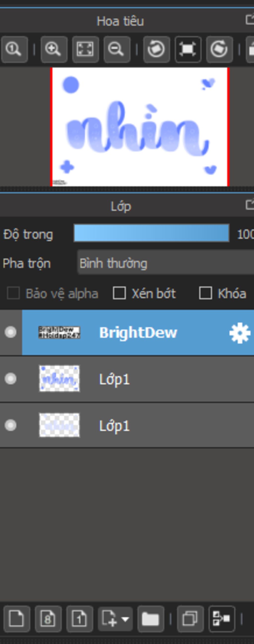This screenshot has height=644, width=254.
Task: Create a new 1-bit layer
Action: pos(80,619)
